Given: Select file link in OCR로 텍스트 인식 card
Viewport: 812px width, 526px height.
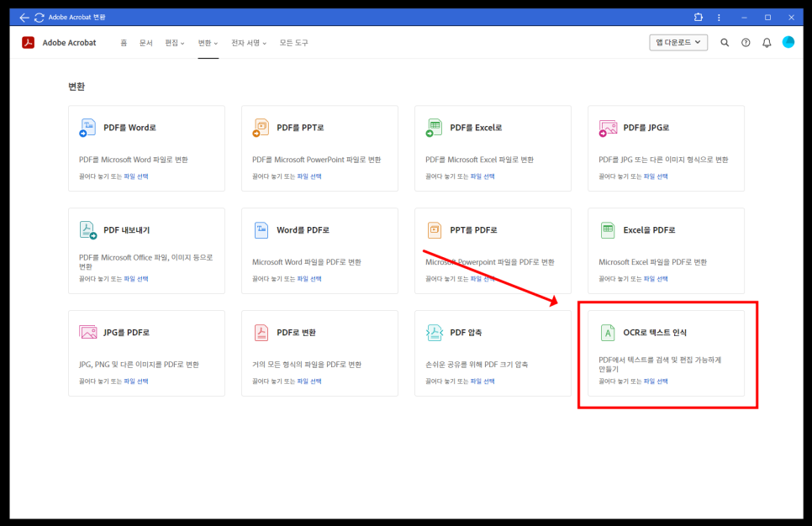Looking at the screenshot, I should click(x=656, y=381).
